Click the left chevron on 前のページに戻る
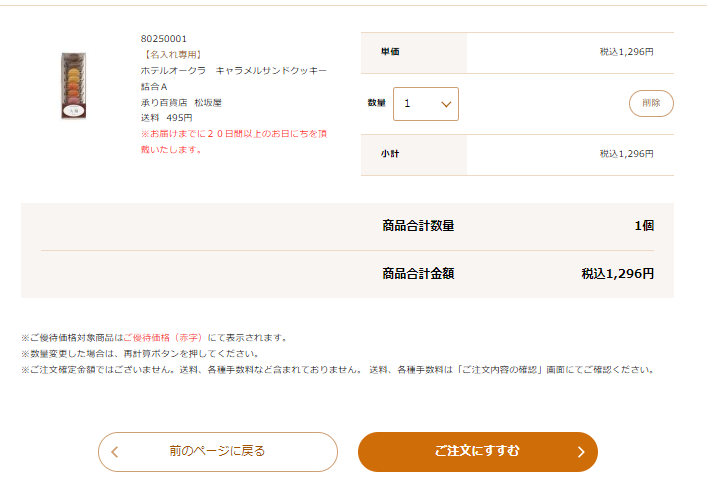The height and width of the screenshot is (490, 707). pos(115,452)
